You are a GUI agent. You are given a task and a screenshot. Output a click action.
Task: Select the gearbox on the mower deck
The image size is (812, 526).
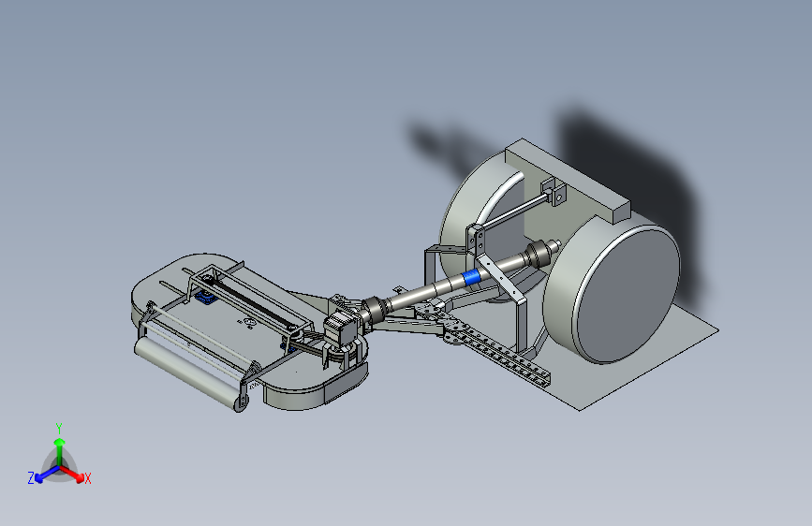(340, 329)
